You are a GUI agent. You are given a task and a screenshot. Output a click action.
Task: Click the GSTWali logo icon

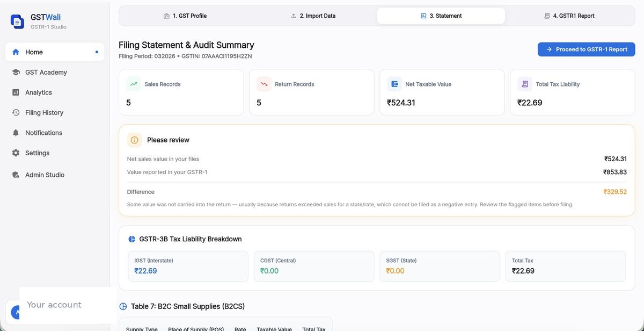[17, 21]
